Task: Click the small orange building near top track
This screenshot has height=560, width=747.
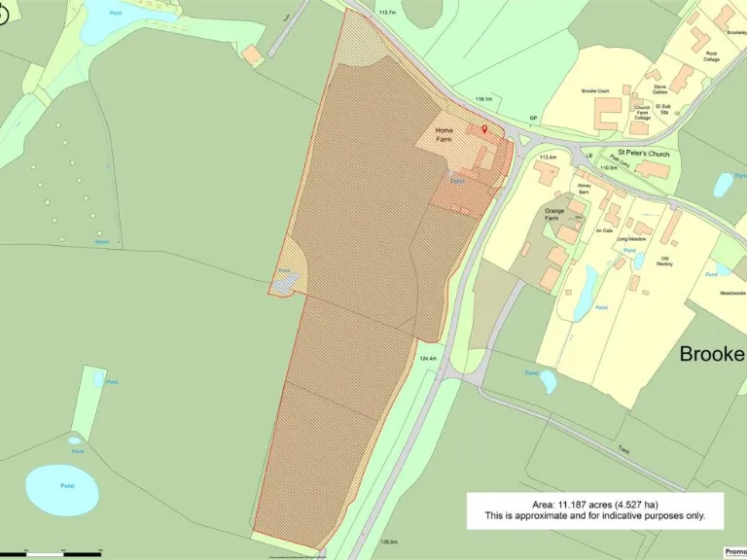Action: point(253,56)
